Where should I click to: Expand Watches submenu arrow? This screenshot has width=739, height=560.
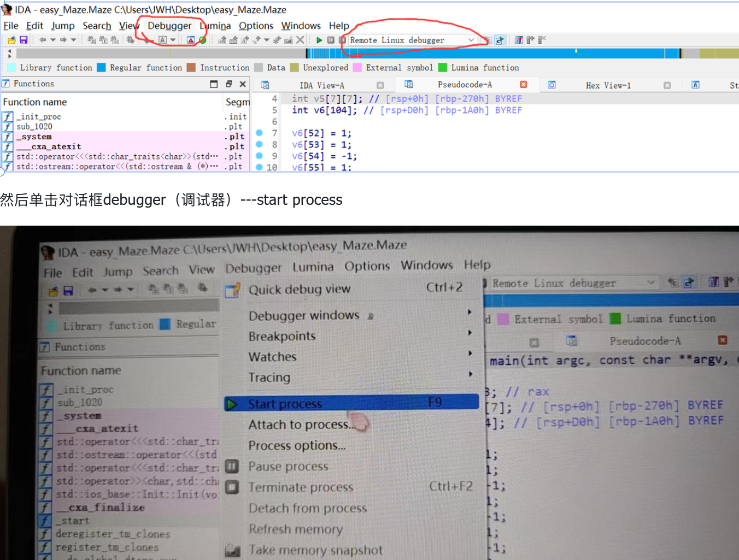tap(470, 353)
